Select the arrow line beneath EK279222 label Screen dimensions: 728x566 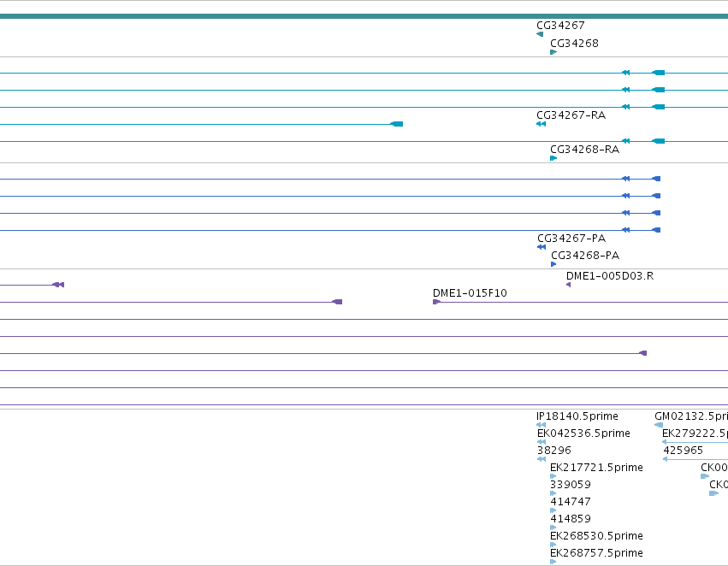click(695, 442)
